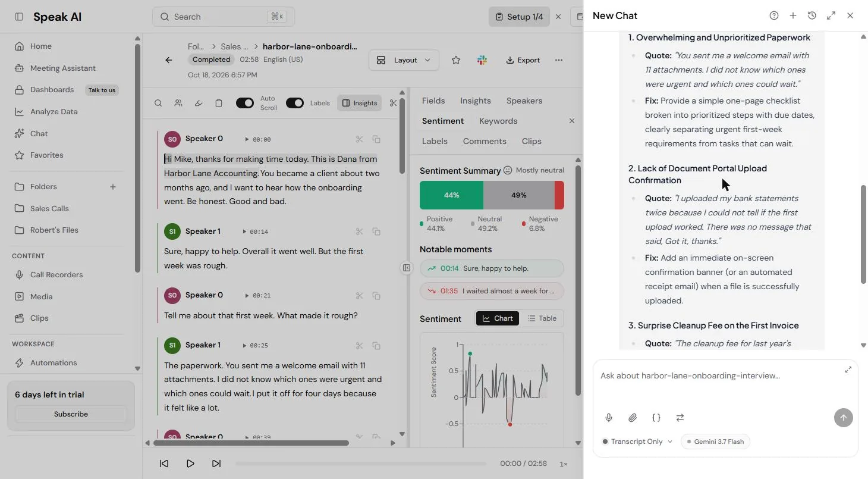Screen dimensions: 868x479
Task: Open the more options ellipsis menu
Action: tap(558, 60)
